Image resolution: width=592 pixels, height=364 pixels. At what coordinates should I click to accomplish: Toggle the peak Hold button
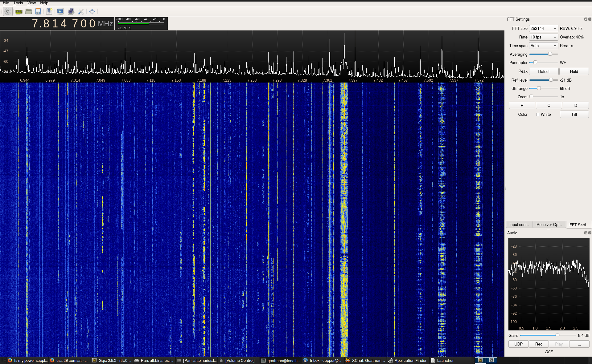[x=574, y=71]
